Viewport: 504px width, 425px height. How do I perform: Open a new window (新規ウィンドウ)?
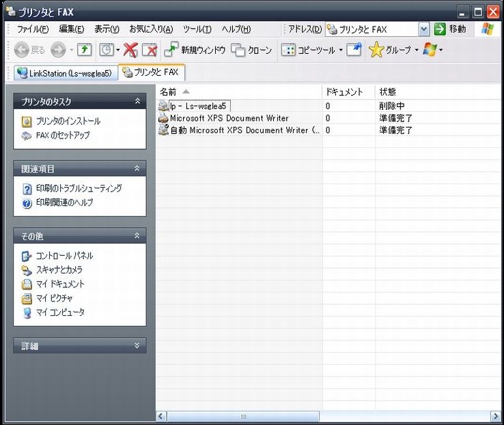pos(195,50)
